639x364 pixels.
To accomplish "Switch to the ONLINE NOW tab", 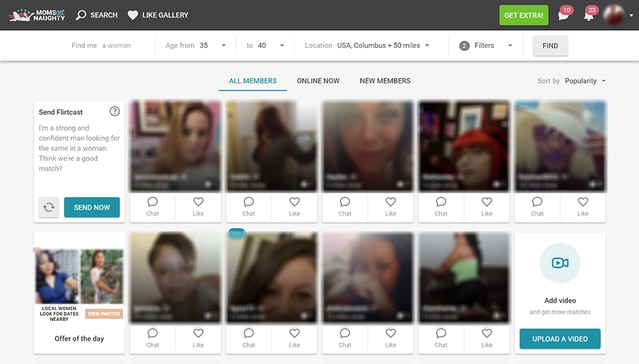I will [318, 80].
